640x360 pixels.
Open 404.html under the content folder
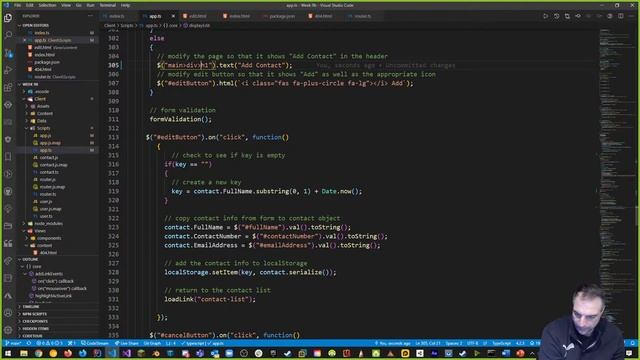click(x=48, y=253)
